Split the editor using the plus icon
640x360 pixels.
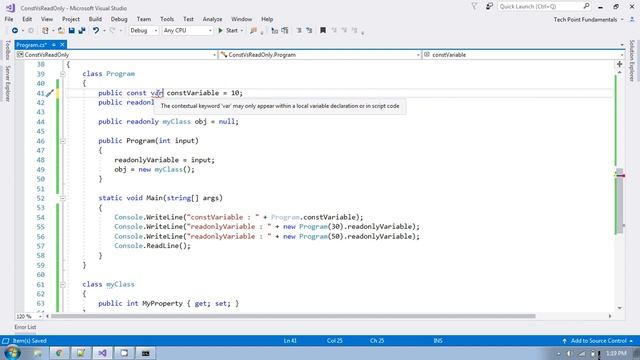[x=620, y=64]
